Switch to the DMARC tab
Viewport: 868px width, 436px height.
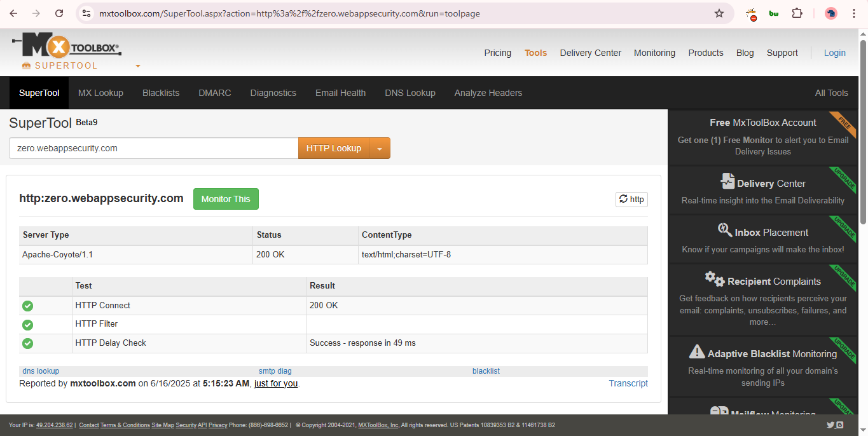point(215,93)
